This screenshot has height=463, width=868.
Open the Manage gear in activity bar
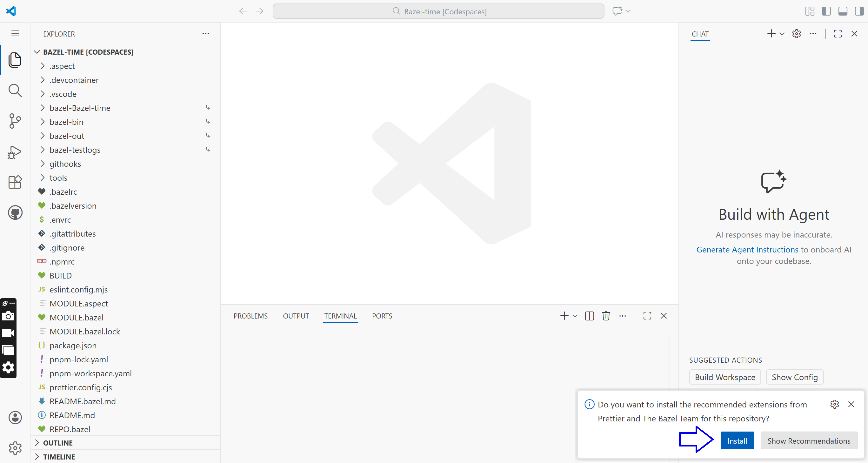pos(15,448)
